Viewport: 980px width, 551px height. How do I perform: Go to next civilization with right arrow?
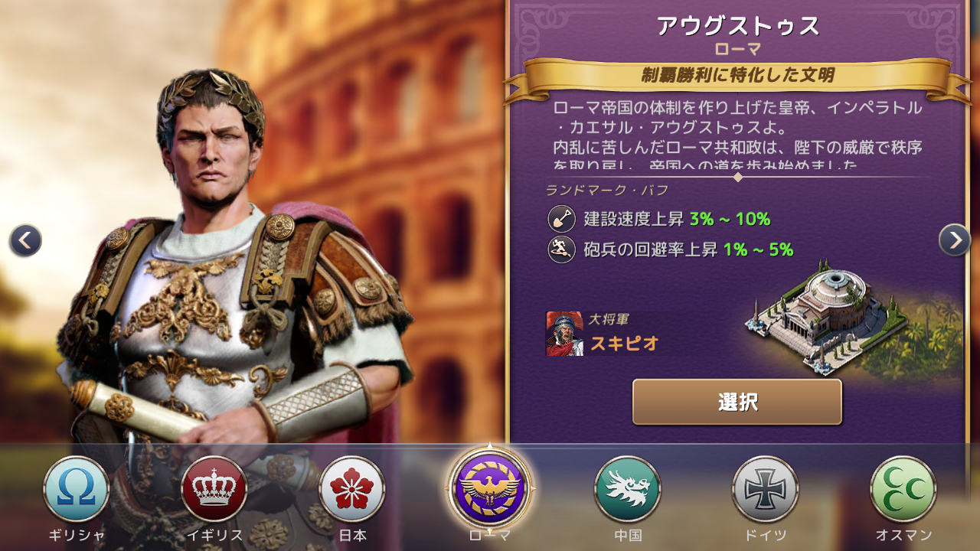(x=955, y=240)
